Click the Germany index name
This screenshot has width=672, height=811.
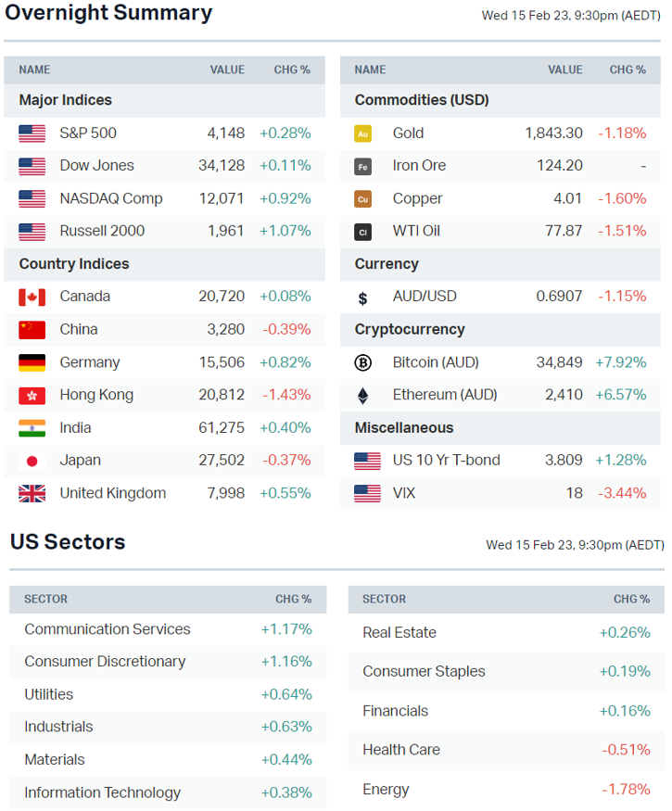pyautogui.click(x=90, y=362)
